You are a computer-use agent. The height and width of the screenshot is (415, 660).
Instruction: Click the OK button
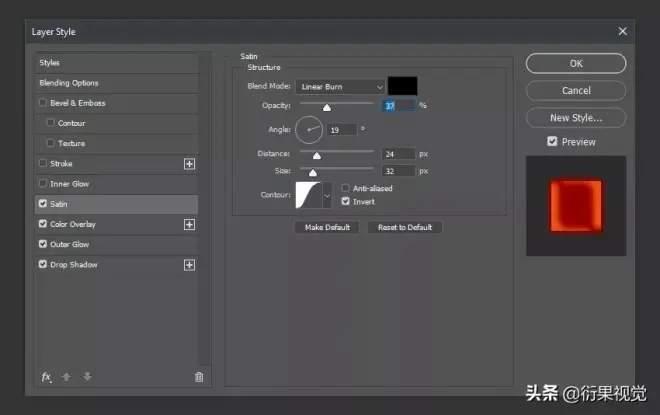pyautogui.click(x=576, y=64)
